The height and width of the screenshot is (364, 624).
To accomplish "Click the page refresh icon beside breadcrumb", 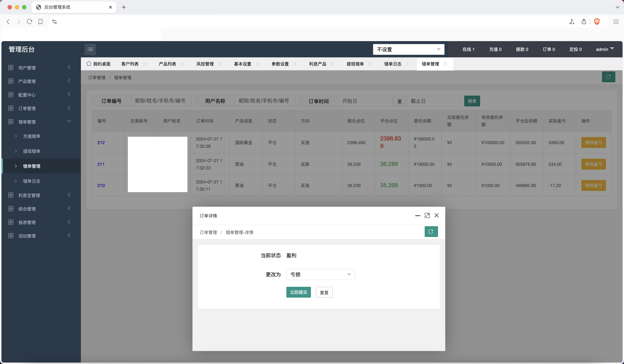I will click(x=608, y=77).
